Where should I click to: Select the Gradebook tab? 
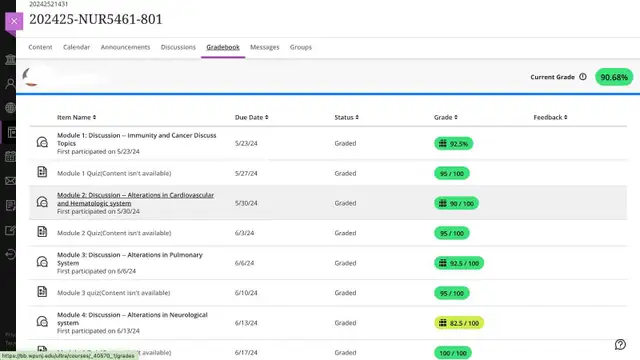(x=223, y=47)
